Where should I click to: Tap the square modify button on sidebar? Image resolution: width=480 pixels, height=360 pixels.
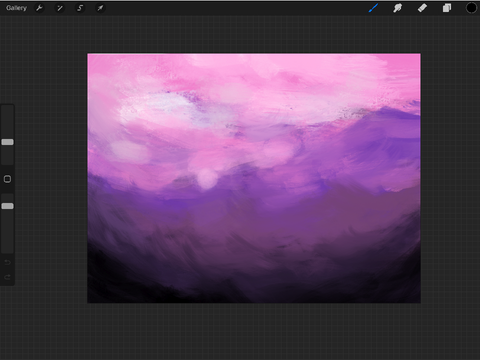coord(7,179)
